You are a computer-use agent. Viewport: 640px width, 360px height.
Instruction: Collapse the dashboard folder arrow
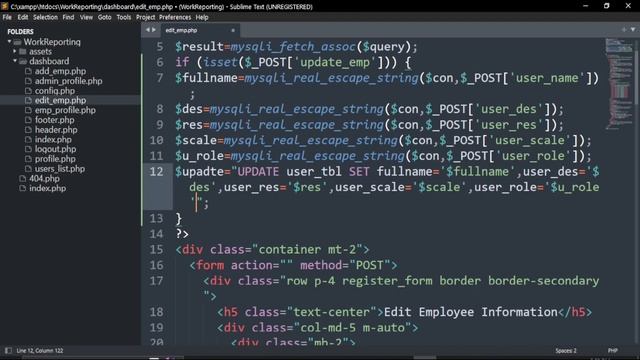[x=15, y=61]
